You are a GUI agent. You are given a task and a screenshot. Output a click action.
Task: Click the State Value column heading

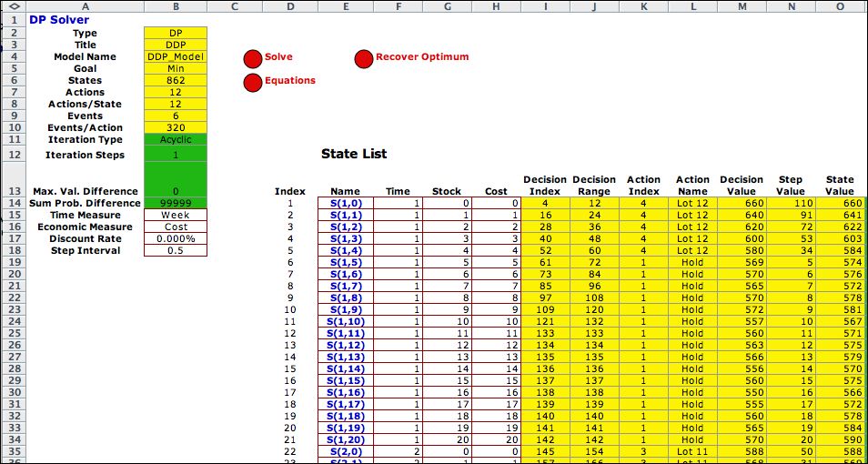click(x=840, y=186)
